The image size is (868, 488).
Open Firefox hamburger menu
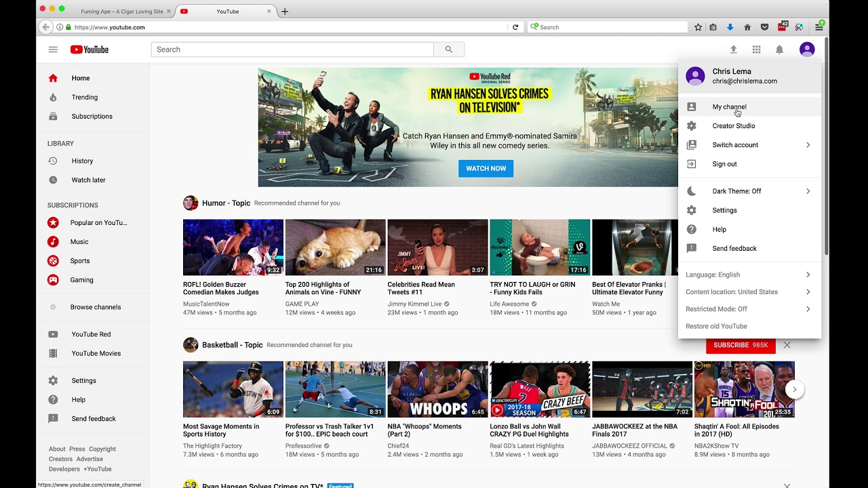pos(819,27)
